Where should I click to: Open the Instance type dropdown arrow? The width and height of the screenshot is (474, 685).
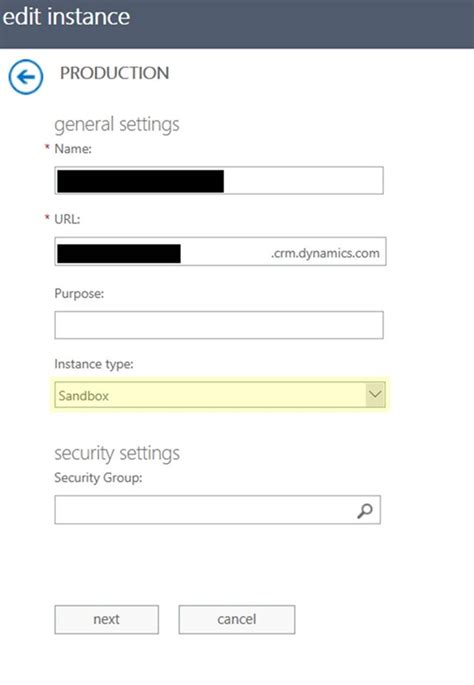tap(375, 395)
